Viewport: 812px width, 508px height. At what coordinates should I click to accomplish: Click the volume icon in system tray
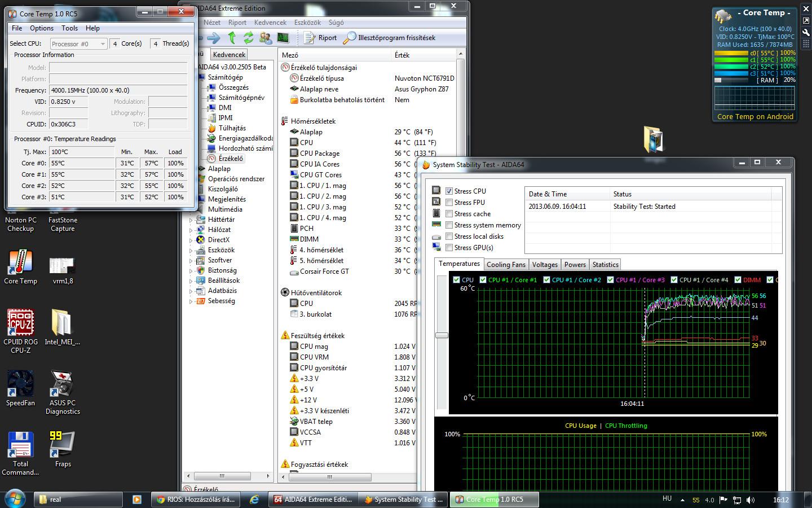pos(751,500)
